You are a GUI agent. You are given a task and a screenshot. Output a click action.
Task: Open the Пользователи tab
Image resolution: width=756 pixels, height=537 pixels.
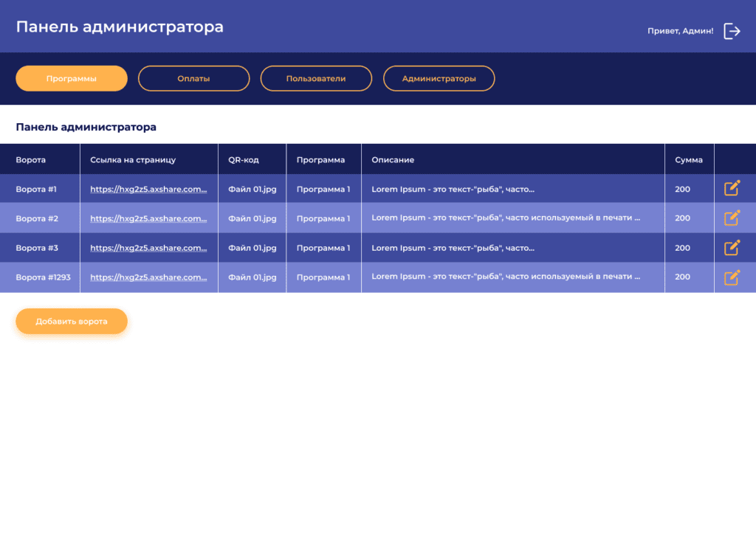[x=316, y=78]
